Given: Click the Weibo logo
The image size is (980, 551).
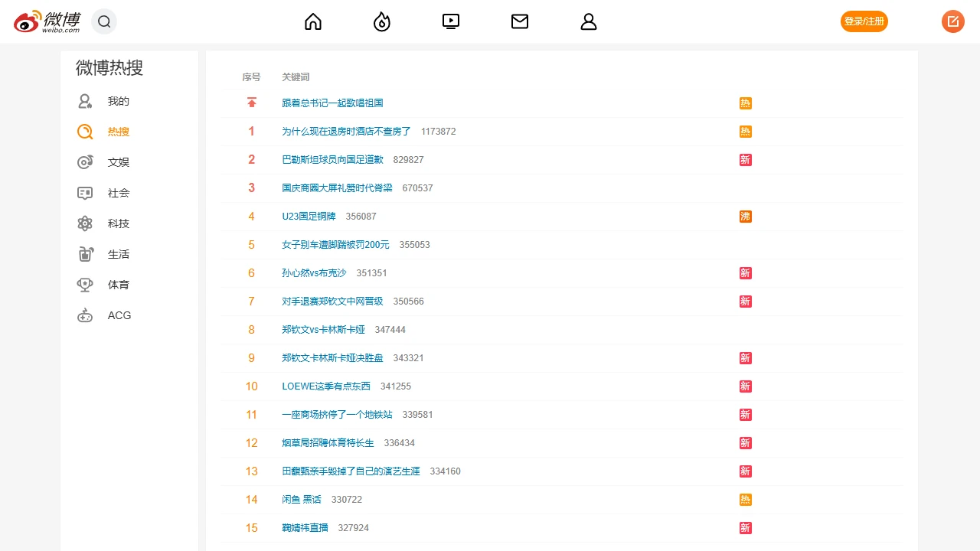Looking at the screenshot, I should click(x=47, y=21).
